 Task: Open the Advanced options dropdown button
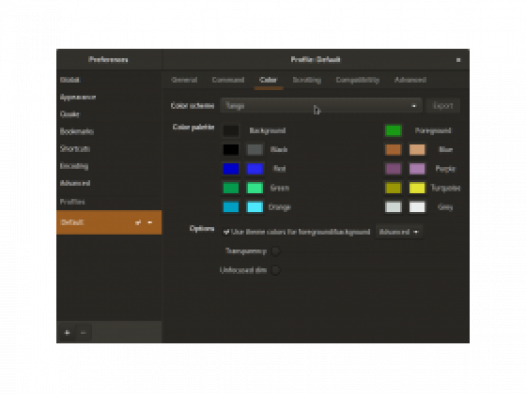click(399, 232)
